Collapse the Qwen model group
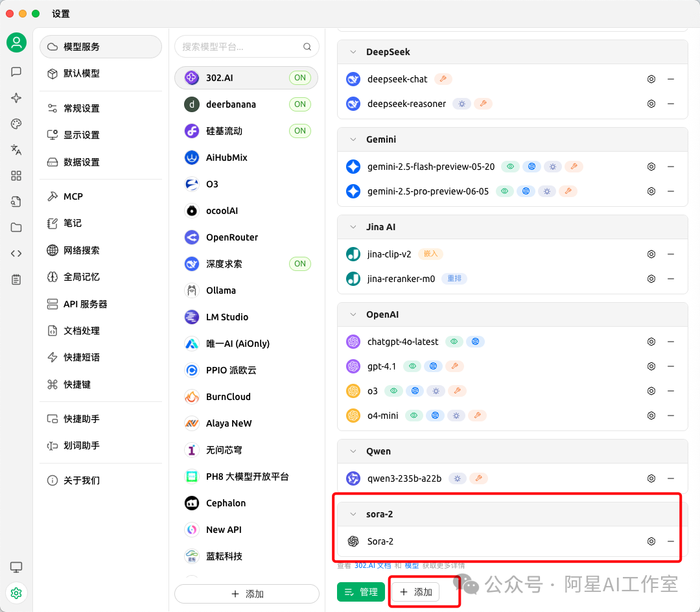Viewport: 700px width, 612px height. pyautogui.click(x=353, y=451)
